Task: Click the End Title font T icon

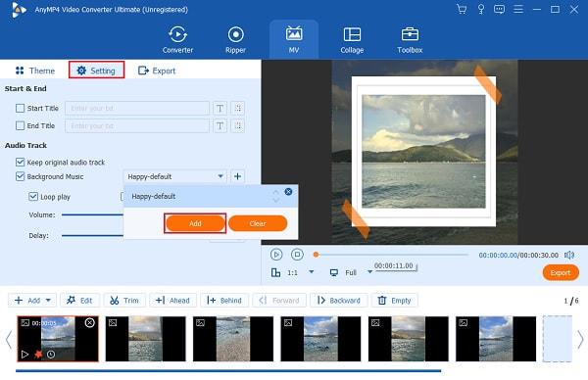Action: pos(220,126)
